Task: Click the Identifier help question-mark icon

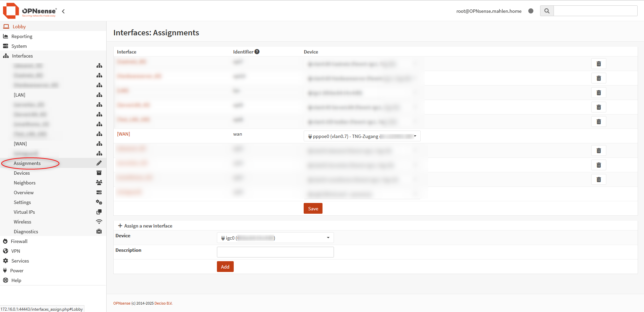Action: coord(257,52)
